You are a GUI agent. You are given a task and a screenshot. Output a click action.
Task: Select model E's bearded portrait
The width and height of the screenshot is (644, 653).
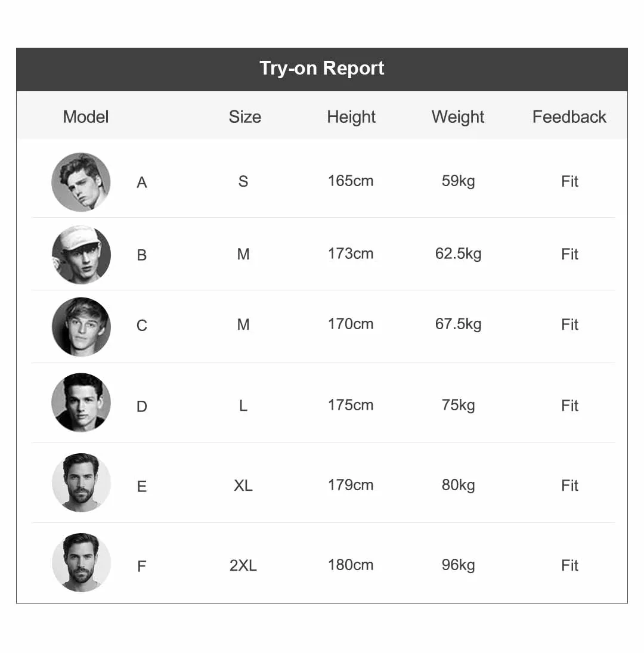tap(81, 482)
